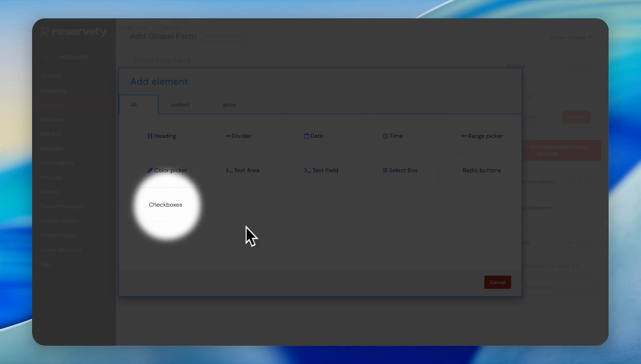Select the Checkboxes element
Image resolution: width=641 pixels, height=364 pixels.
(165, 205)
